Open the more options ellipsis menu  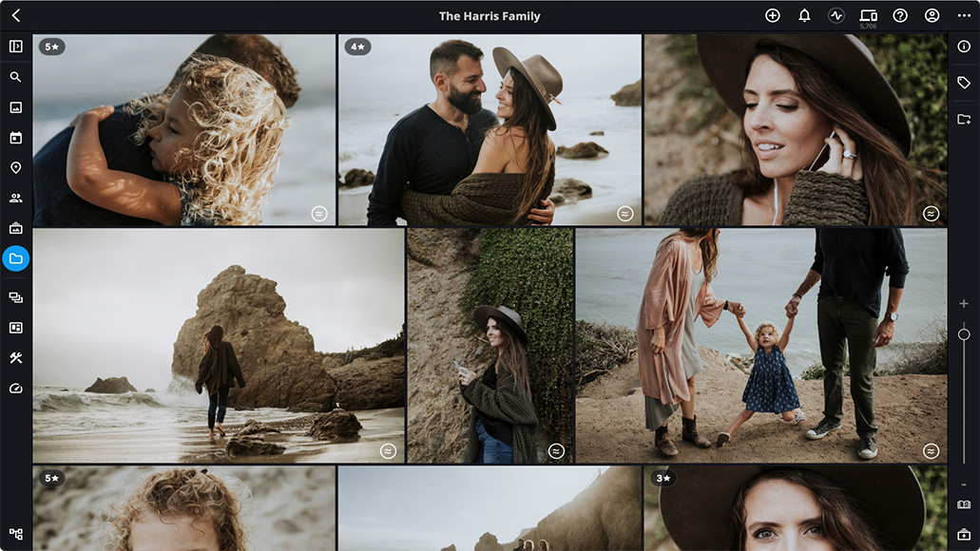[x=964, y=15]
